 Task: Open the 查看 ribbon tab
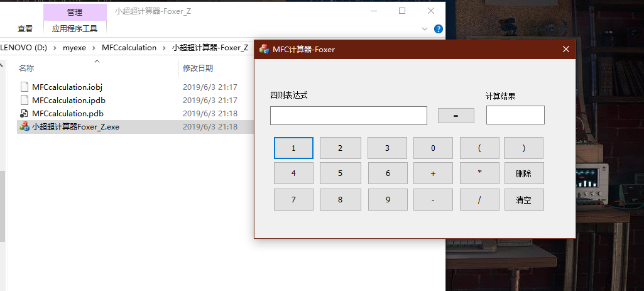[25, 29]
